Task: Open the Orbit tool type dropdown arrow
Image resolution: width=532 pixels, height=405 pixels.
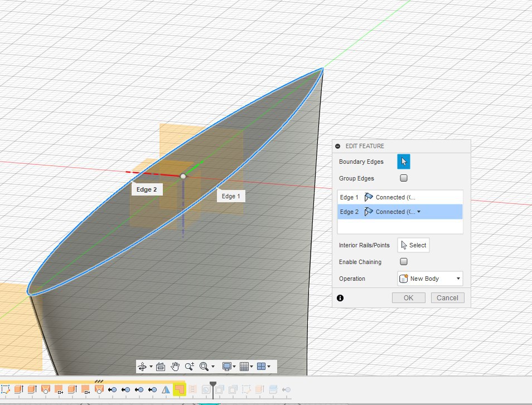Action: [151, 367]
